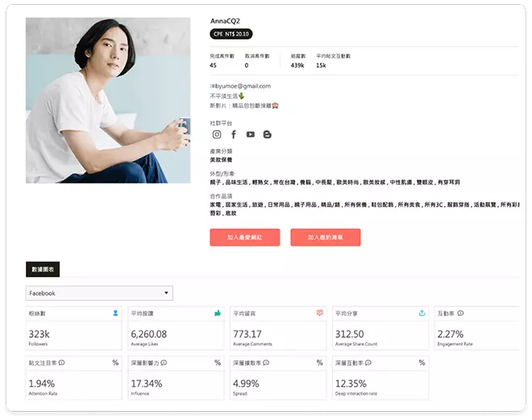Show info icon beside Spread label
This screenshot has width=532, height=420.
click(266, 363)
